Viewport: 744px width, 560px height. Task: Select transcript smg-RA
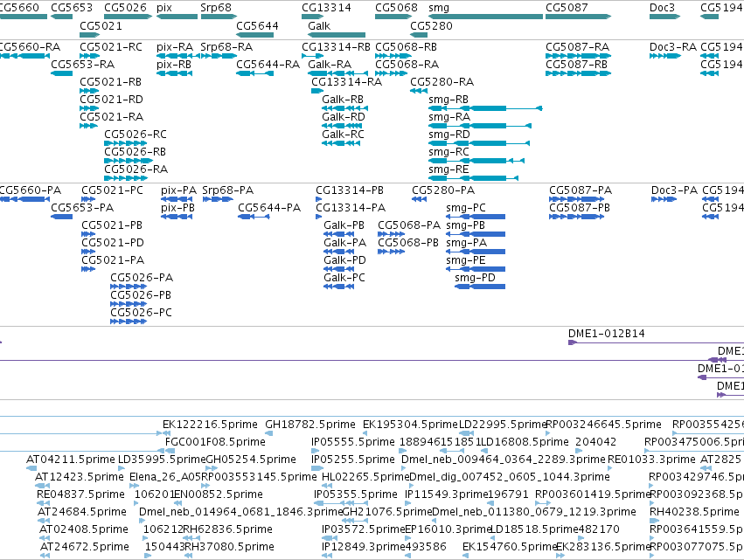[480, 126]
